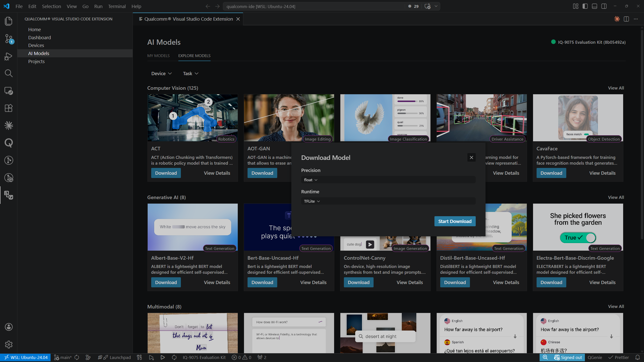Close the Download Model dialog
Image resolution: width=644 pixels, height=362 pixels.
click(471, 157)
